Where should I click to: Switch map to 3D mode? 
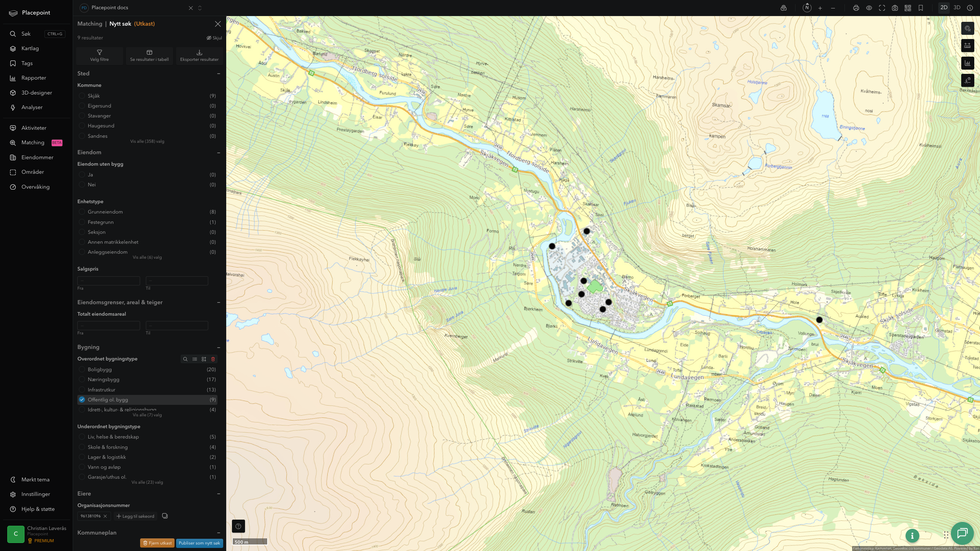[957, 8]
